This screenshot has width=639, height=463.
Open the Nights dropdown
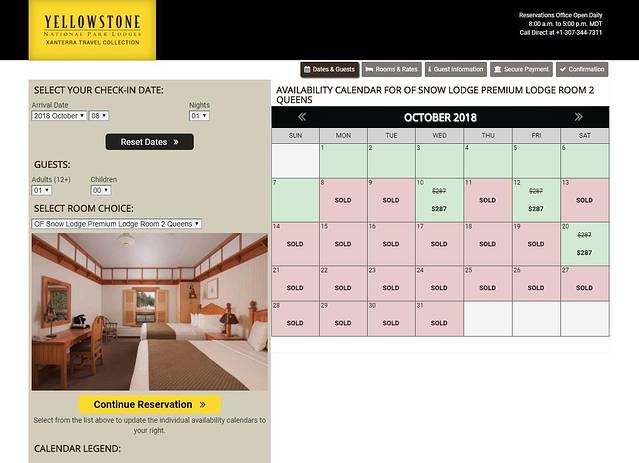coord(199,116)
